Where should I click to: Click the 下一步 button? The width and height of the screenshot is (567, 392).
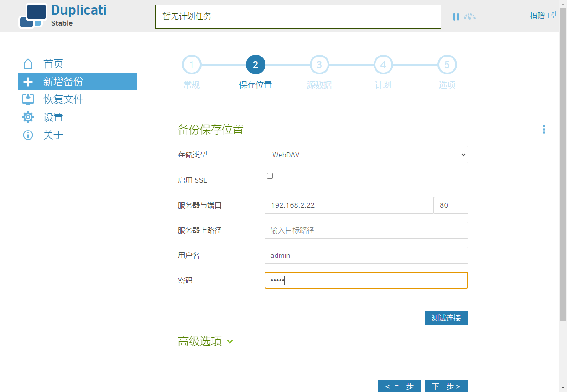coord(446,386)
